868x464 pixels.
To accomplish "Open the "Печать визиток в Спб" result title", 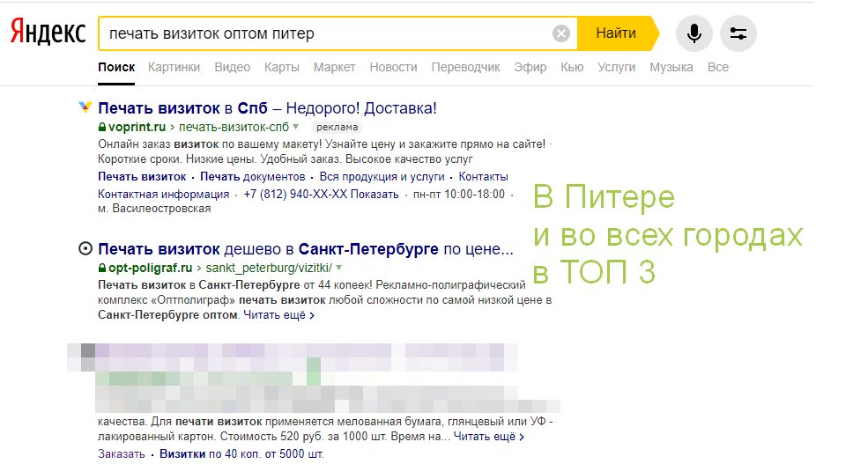I will (x=267, y=107).
